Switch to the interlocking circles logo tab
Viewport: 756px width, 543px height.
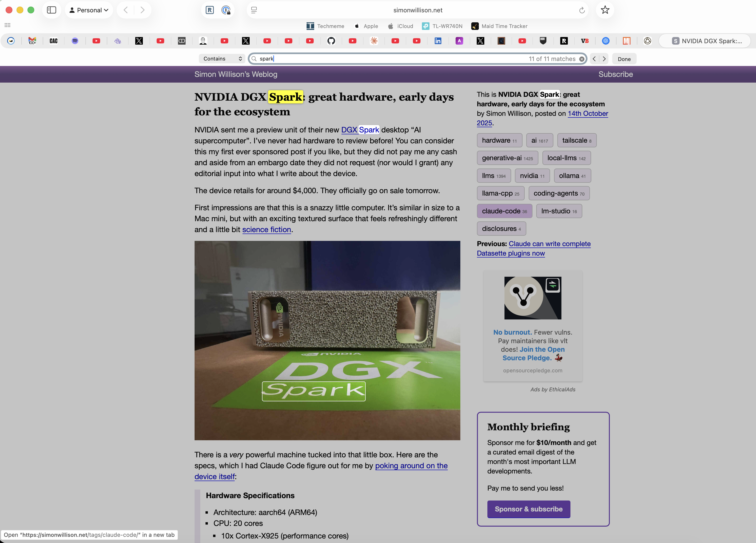tap(647, 41)
